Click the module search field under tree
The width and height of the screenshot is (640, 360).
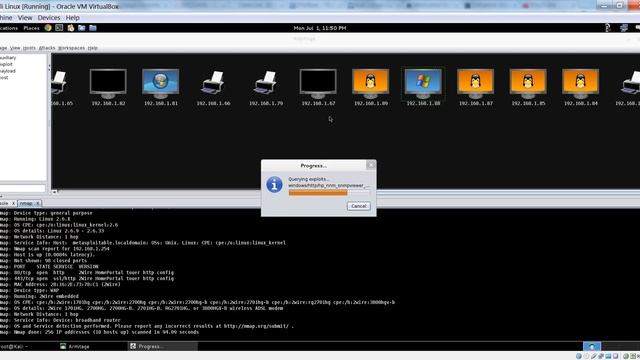click(23, 188)
